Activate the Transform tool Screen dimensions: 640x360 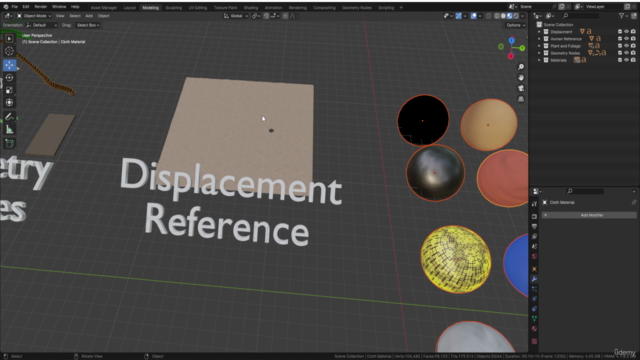click(x=9, y=102)
